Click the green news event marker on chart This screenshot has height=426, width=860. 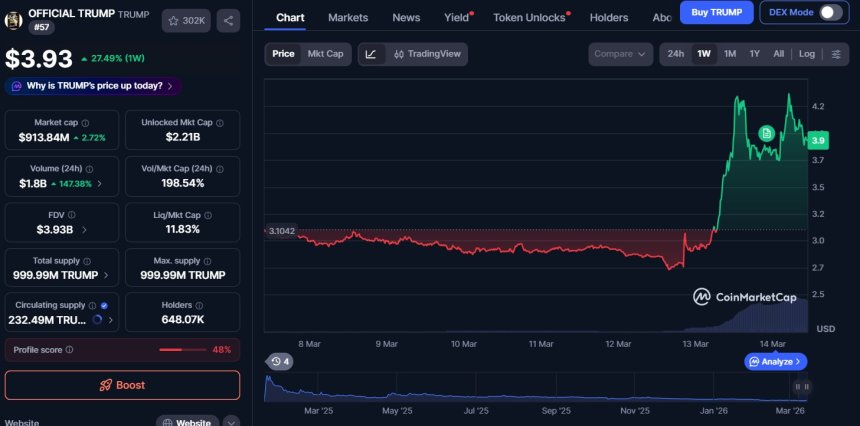click(x=766, y=133)
